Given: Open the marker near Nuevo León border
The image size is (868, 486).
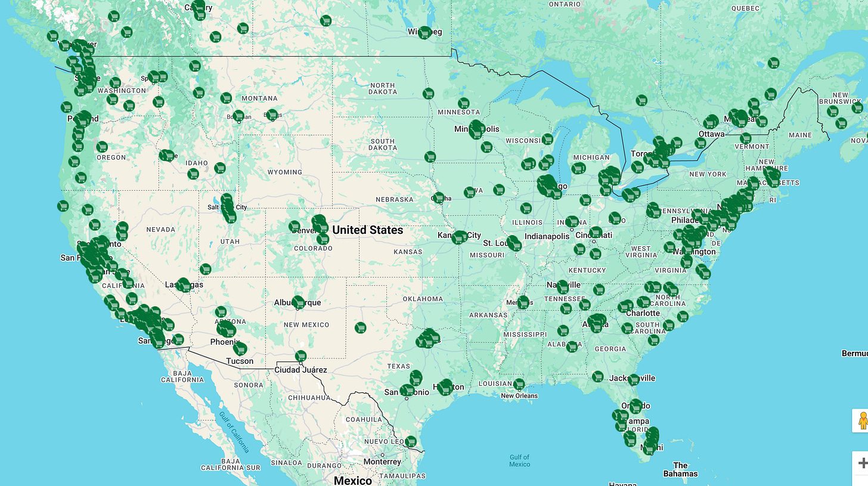Looking at the screenshot, I should tap(411, 442).
